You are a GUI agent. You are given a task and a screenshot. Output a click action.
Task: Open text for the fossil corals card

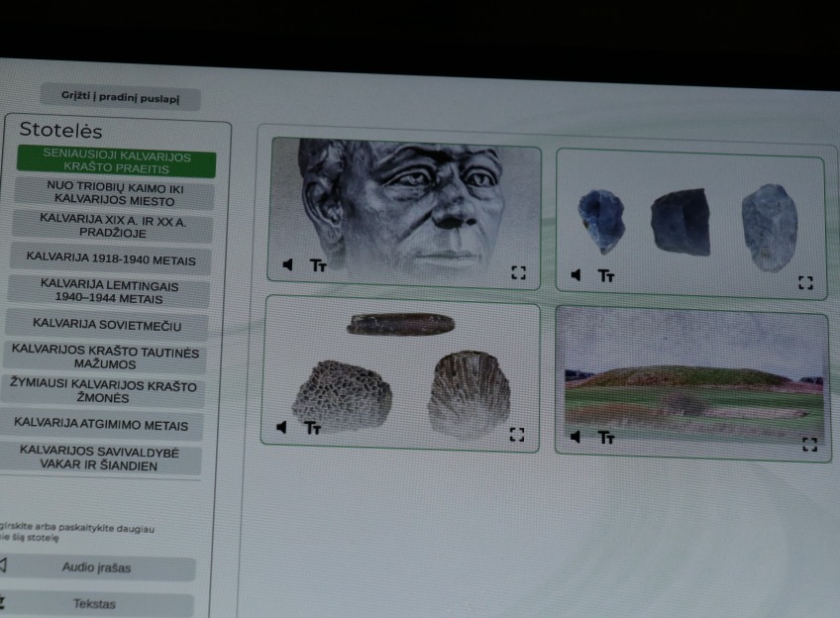(312, 429)
